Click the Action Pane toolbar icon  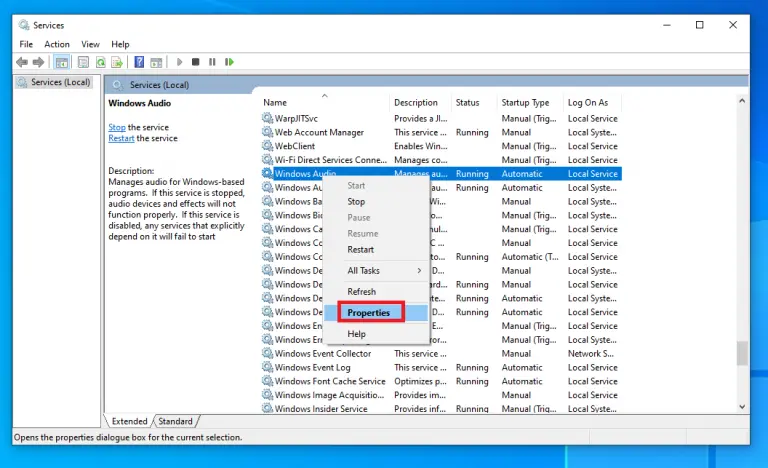point(156,62)
